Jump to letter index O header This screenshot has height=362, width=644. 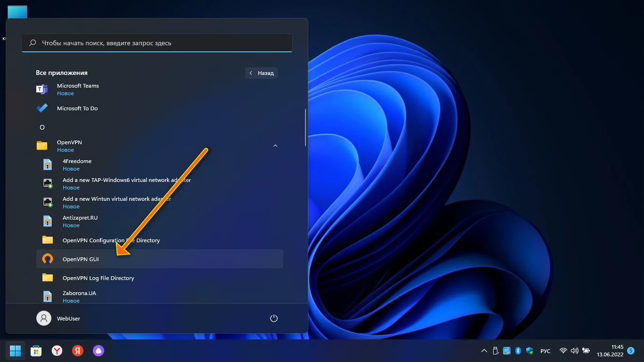[x=42, y=127]
